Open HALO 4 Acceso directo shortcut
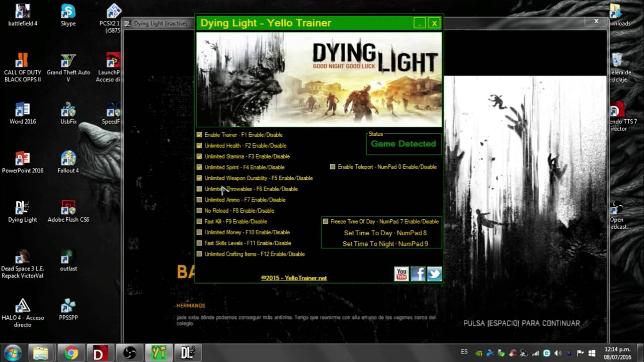644x362 pixels. [x=23, y=312]
